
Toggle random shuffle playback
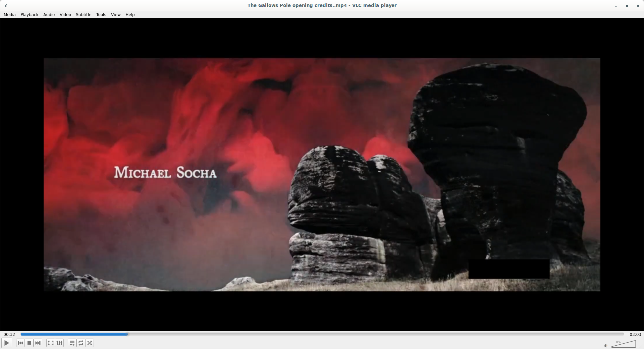[90, 343]
